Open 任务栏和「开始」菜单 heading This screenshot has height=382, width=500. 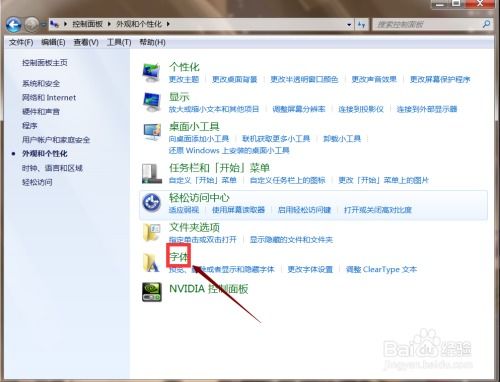pos(219,168)
